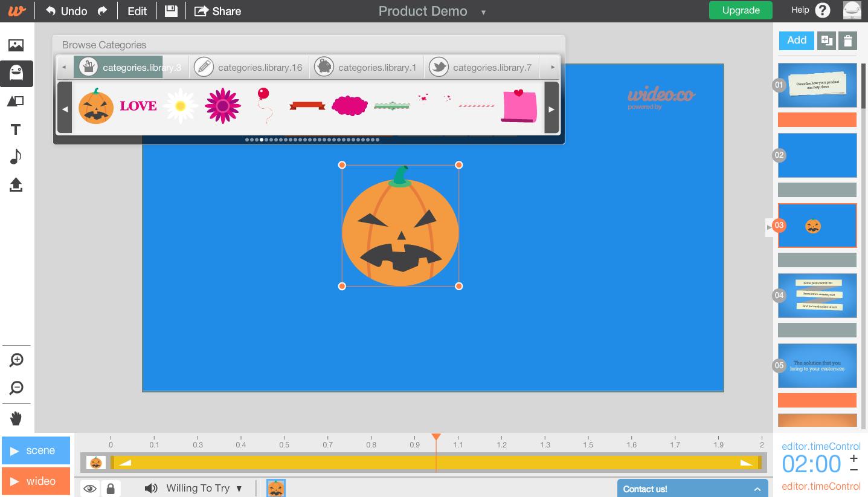Click the green Upgrade button
Image resolution: width=868 pixels, height=497 pixels.
point(741,10)
